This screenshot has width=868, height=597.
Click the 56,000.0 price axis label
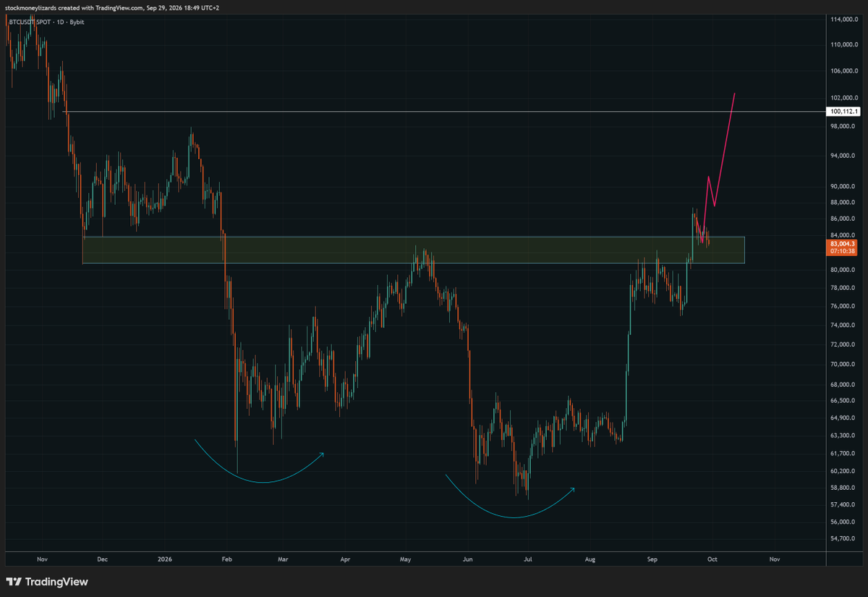click(844, 522)
